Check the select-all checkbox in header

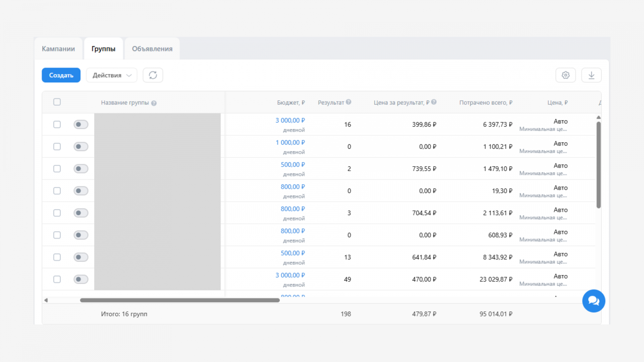click(x=57, y=102)
